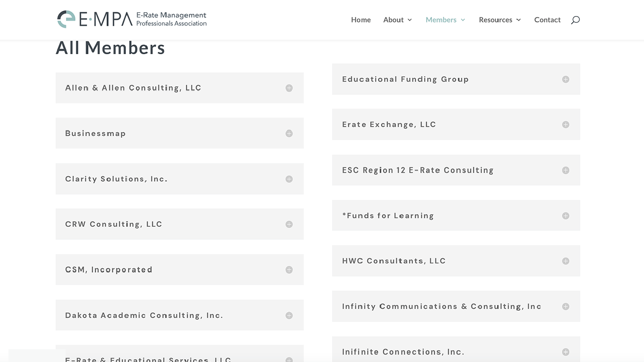Click plus icon for Dakota Academic Consulting
Image resolution: width=644 pixels, height=362 pixels.
289,315
